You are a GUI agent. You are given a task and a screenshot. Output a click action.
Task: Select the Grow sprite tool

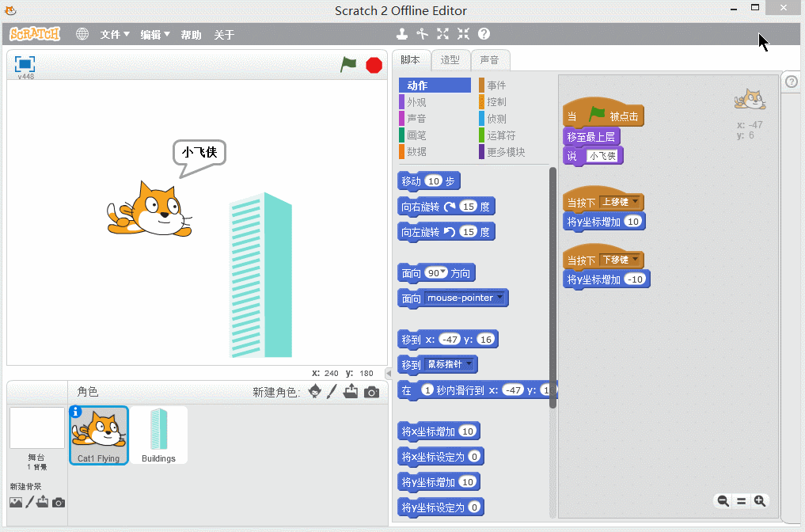point(442,34)
